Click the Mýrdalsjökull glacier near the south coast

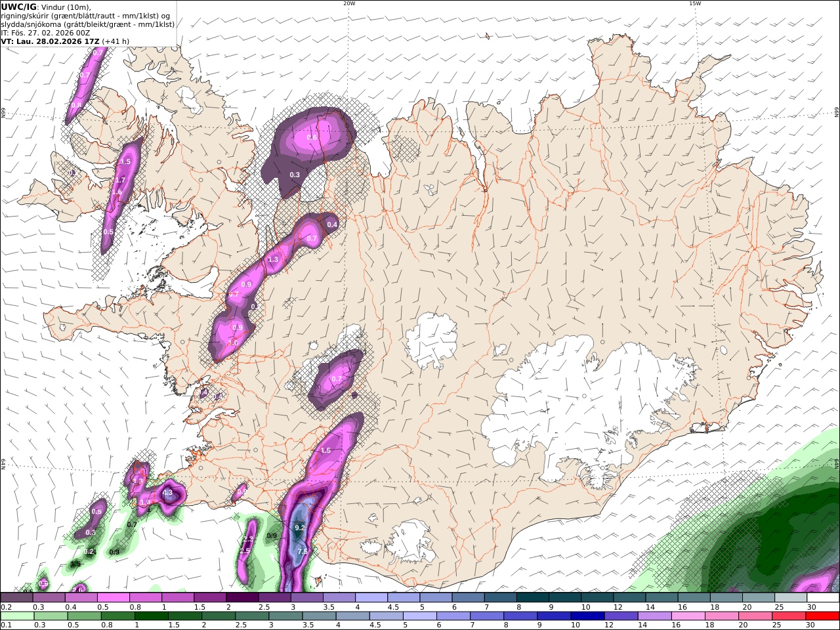coord(411,542)
